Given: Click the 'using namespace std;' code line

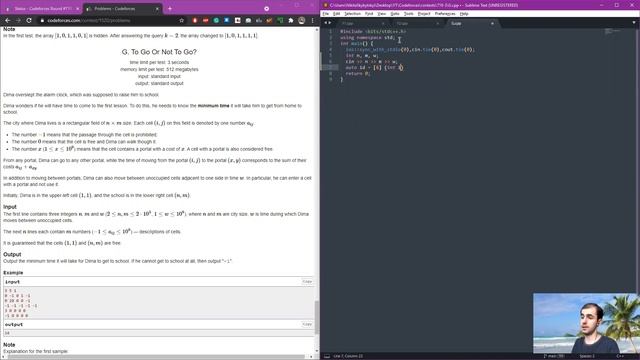Looking at the screenshot, I should [x=367, y=38].
